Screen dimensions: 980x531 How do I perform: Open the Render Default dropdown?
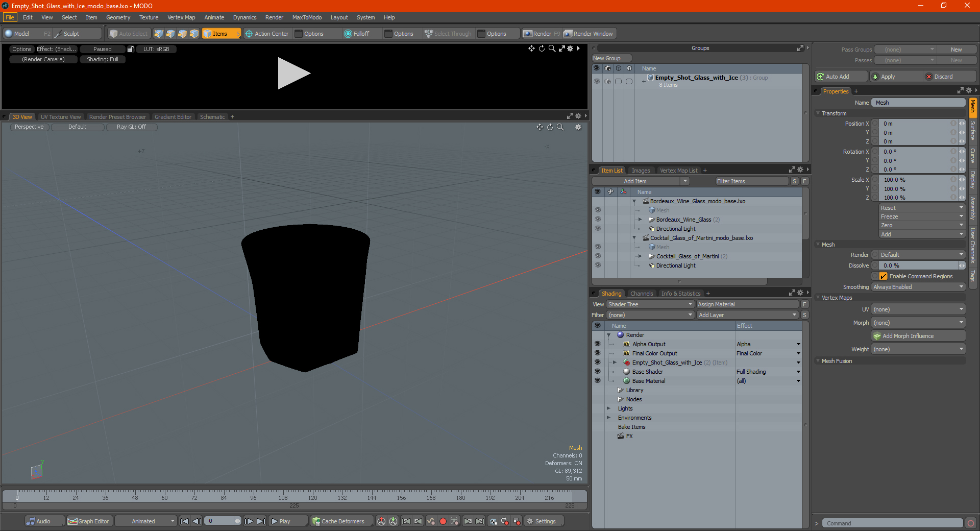click(922, 255)
